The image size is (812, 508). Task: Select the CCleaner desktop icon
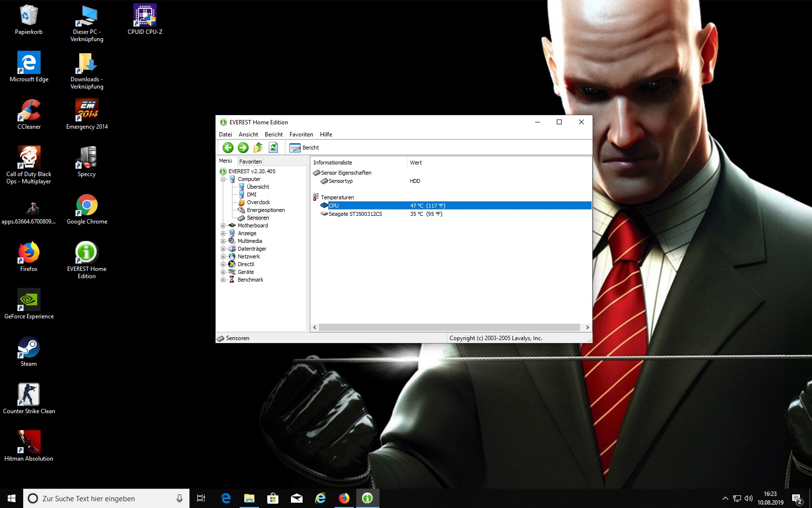[29, 115]
